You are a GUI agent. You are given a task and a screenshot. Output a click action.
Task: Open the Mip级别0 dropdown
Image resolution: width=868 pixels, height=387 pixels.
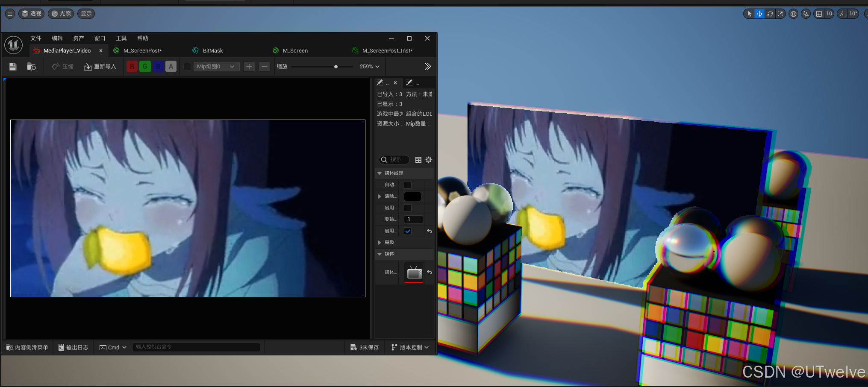216,67
